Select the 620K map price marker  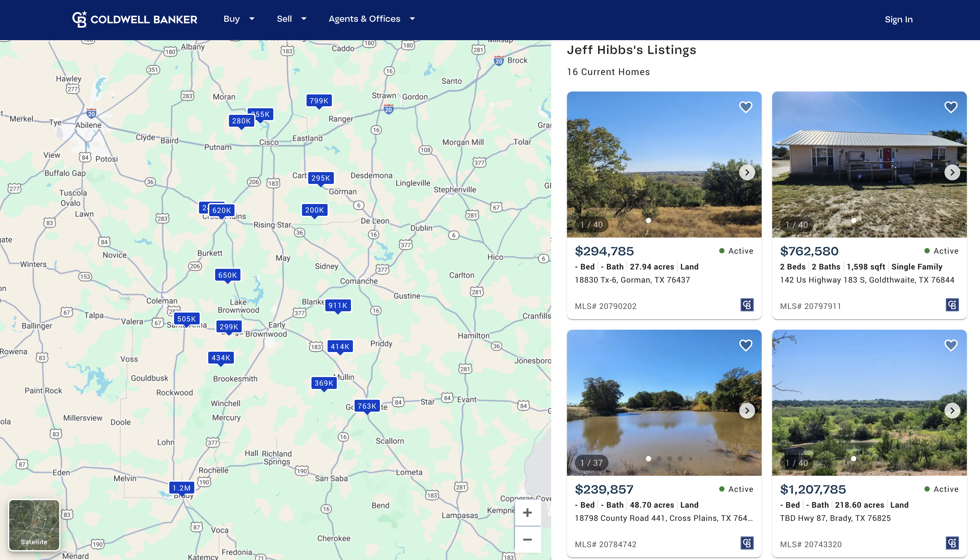pos(222,210)
